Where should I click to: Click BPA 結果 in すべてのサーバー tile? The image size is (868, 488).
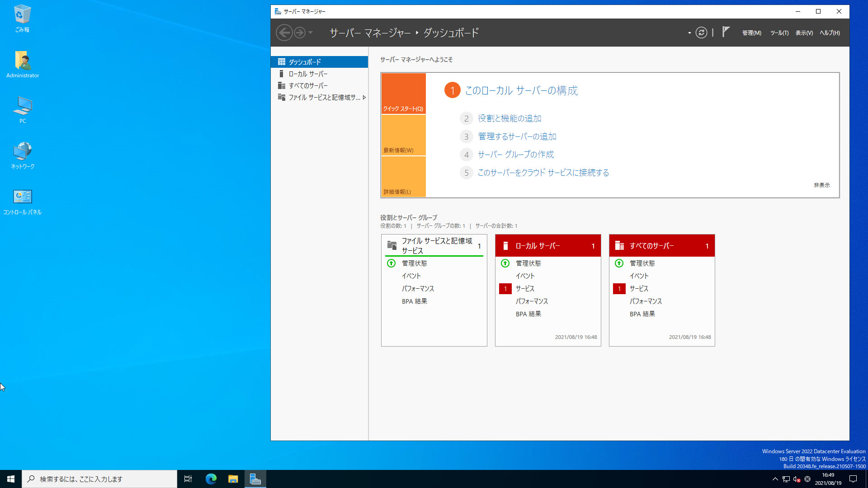pos(642,314)
